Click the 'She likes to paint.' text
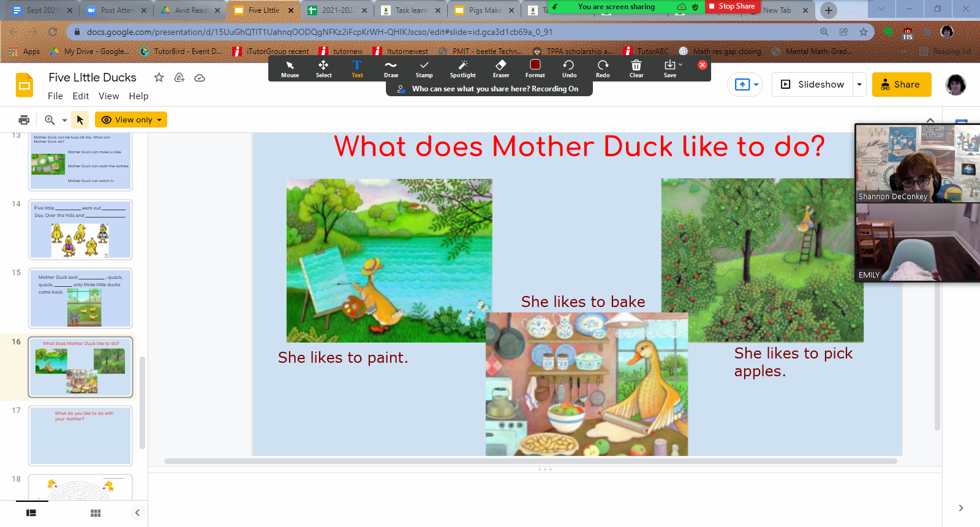Viewport: 980px width, 527px height. pos(343,357)
